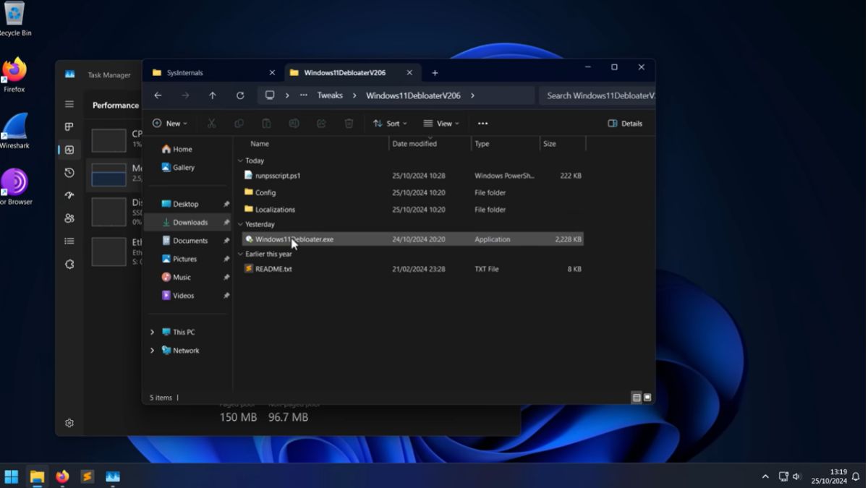
Task: Click the Cut icon in Explorer toolbar
Action: [x=211, y=123]
